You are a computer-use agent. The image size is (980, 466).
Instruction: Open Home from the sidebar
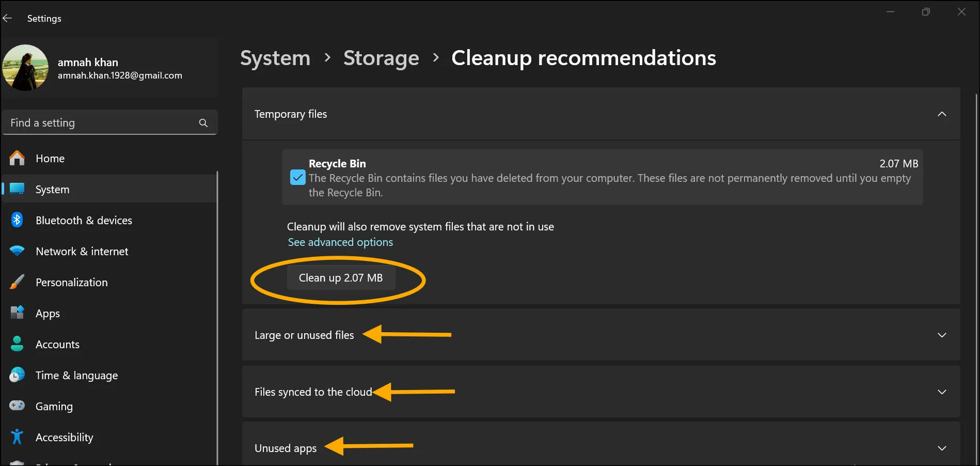pos(50,158)
